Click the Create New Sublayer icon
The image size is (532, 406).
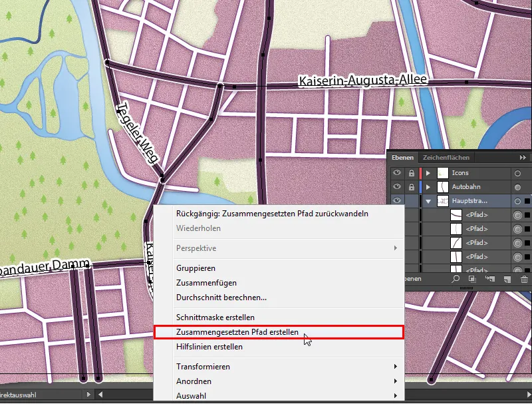coord(489,279)
